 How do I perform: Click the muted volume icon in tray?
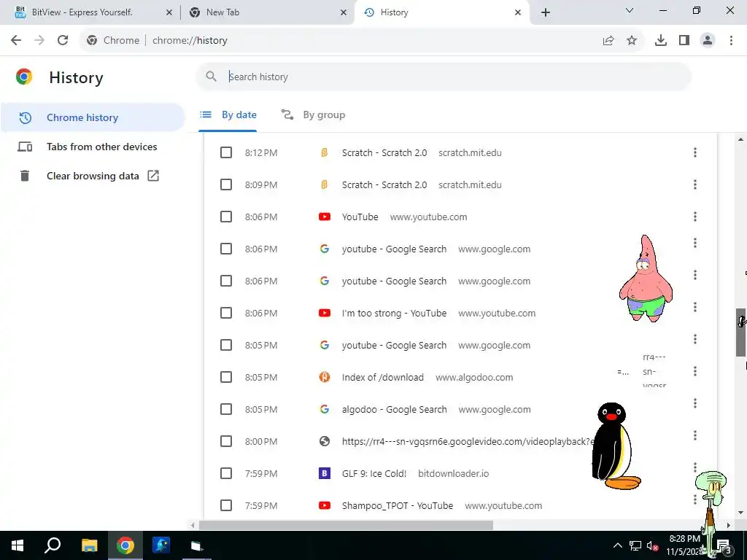click(x=652, y=545)
